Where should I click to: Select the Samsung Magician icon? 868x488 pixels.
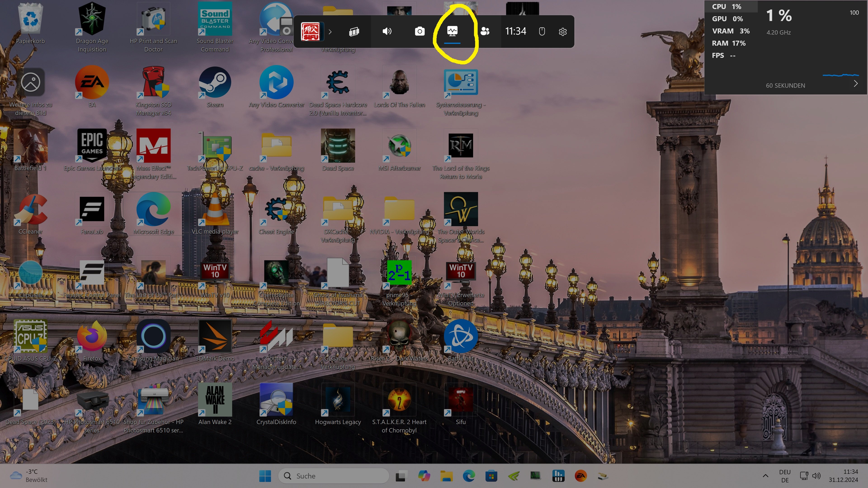pyautogui.click(x=153, y=341)
